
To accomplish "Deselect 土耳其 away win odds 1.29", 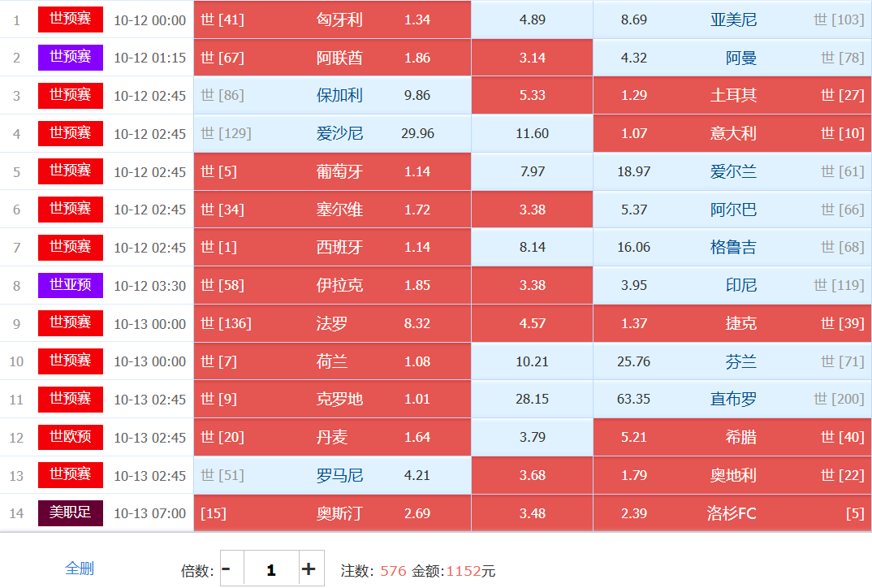I will (x=633, y=96).
